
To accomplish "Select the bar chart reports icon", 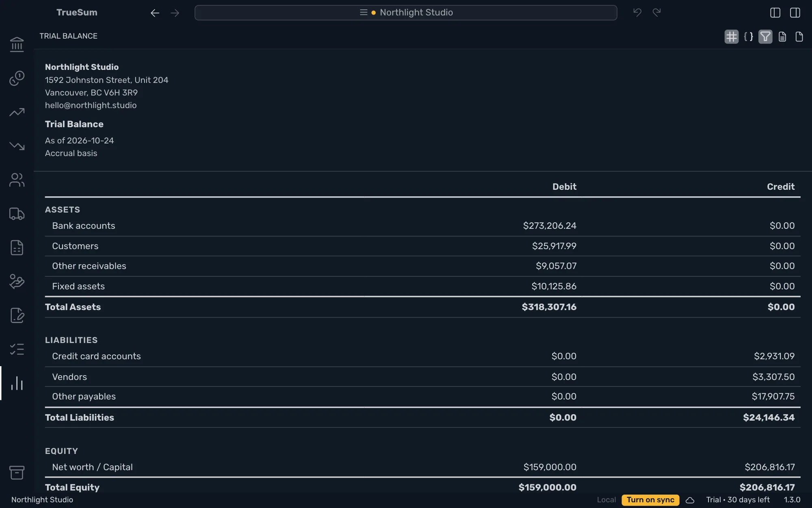I will coord(17,383).
